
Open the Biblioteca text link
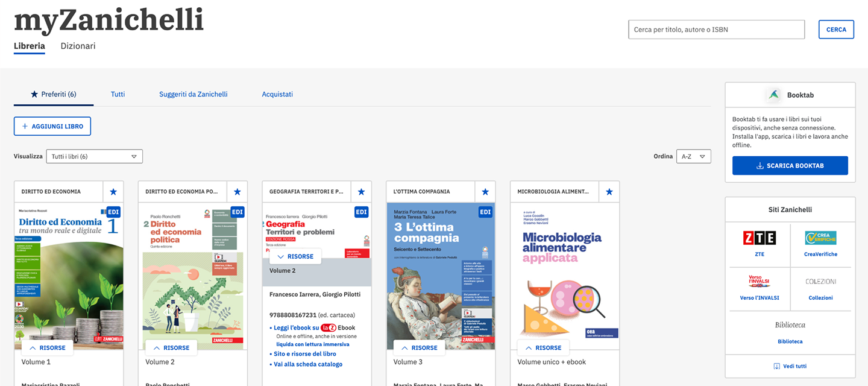point(790,341)
